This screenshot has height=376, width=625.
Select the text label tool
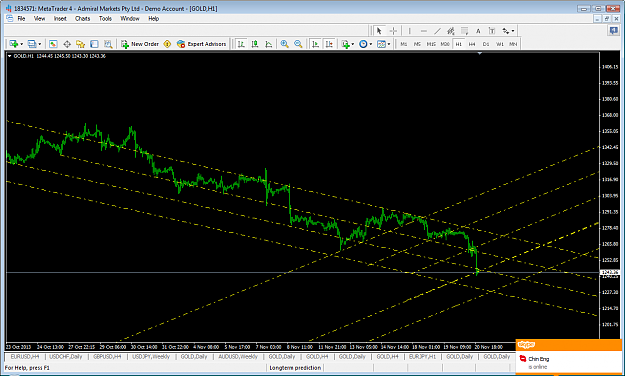492,31
